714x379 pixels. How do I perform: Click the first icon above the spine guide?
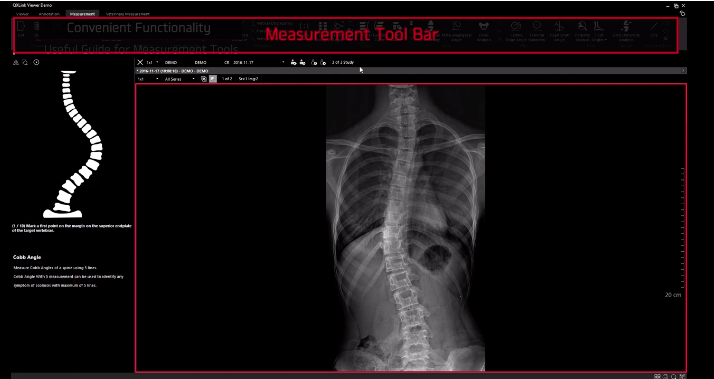(x=16, y=62)
